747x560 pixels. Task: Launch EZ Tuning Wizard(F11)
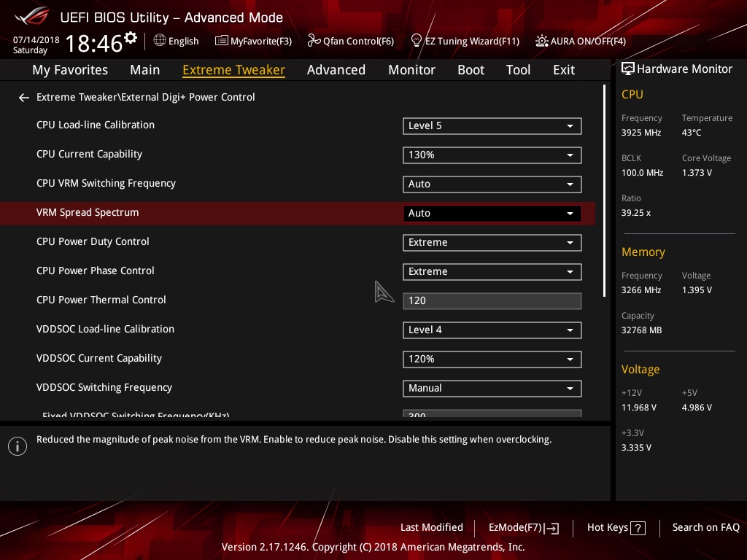click(465, 41)
